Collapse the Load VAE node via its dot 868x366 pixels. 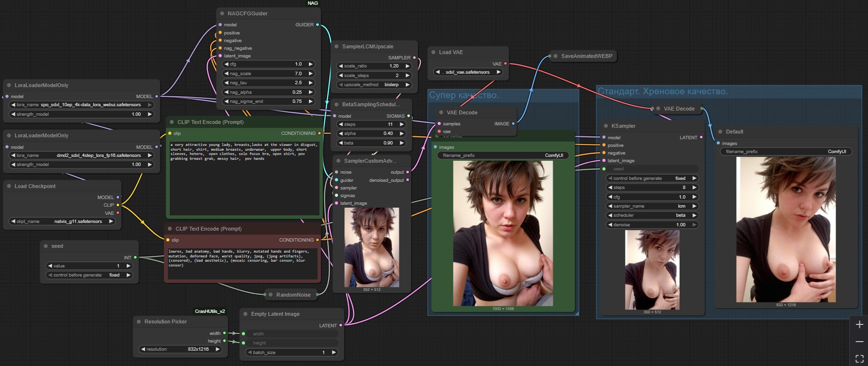(x=433, y=52)
